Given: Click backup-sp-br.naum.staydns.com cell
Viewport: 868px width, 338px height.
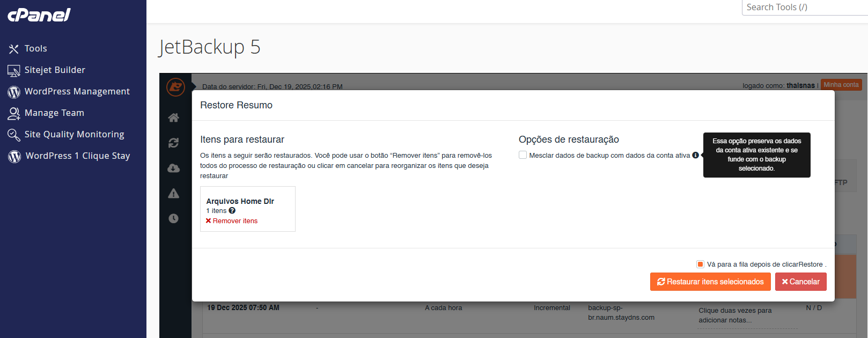Looking at the screenshot, I should tap(621, 313).
